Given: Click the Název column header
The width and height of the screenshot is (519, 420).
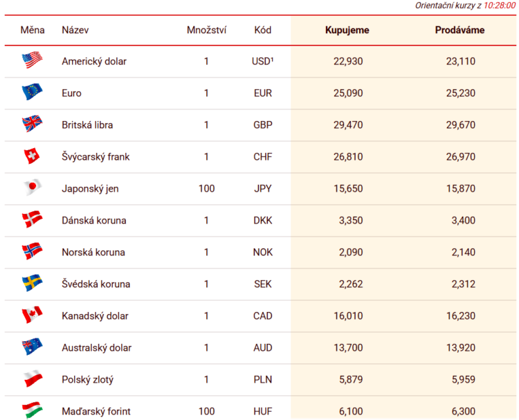Looking at the screenshot, I should click(x=75, y=30).
